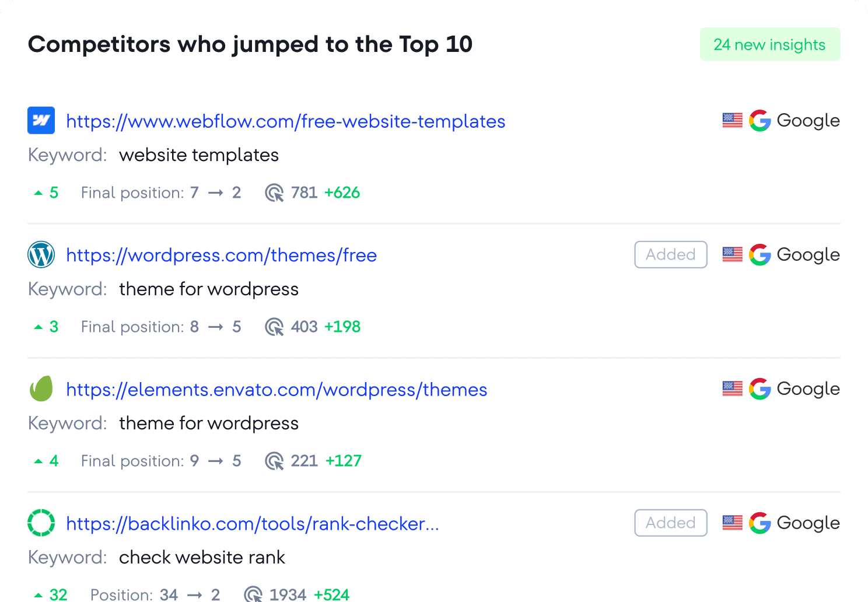The image size is (868, 602).
Task: Open the backlinko.com rank-checker link
Action: pos(252,524)
